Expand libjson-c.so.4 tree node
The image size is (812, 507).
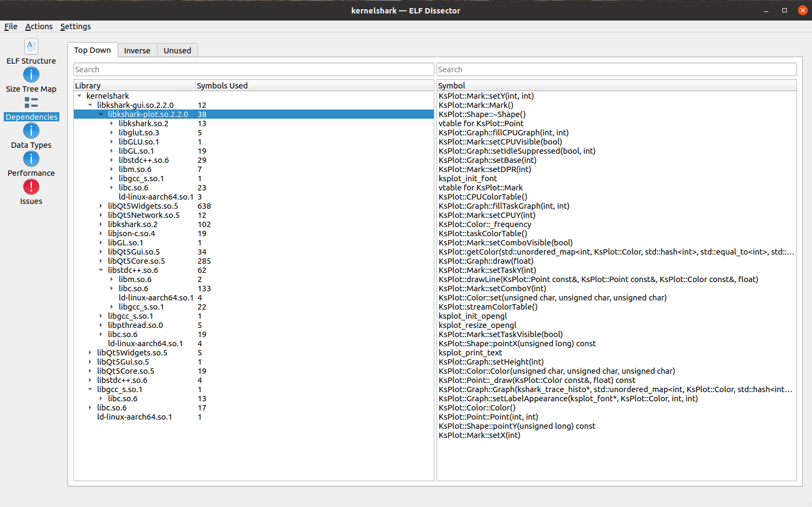(101, 234)
